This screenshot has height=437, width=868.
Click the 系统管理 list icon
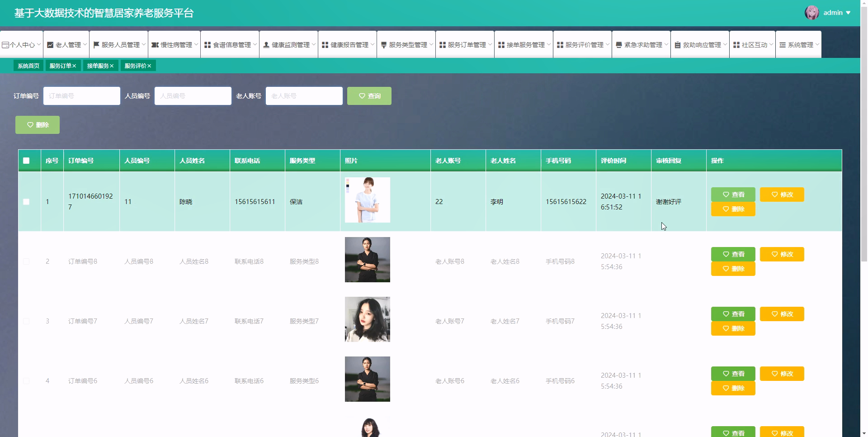(x=783, y=45)
